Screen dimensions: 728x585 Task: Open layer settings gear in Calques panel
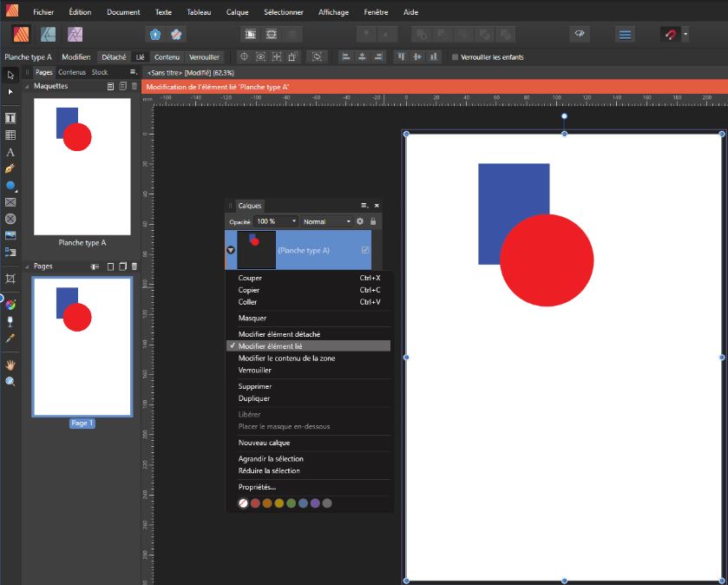click(x=360, y=221)
